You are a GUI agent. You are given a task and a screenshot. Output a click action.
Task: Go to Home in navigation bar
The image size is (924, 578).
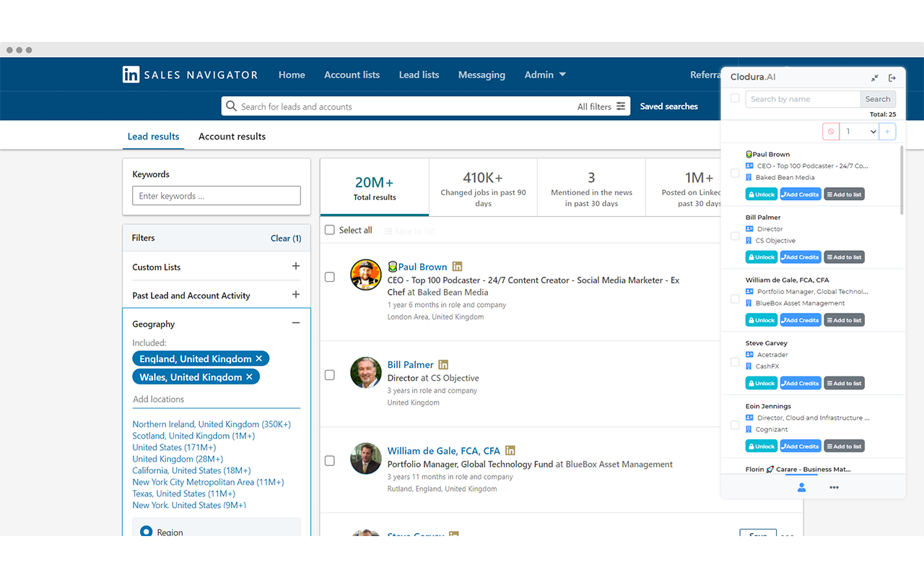point(292,74)
